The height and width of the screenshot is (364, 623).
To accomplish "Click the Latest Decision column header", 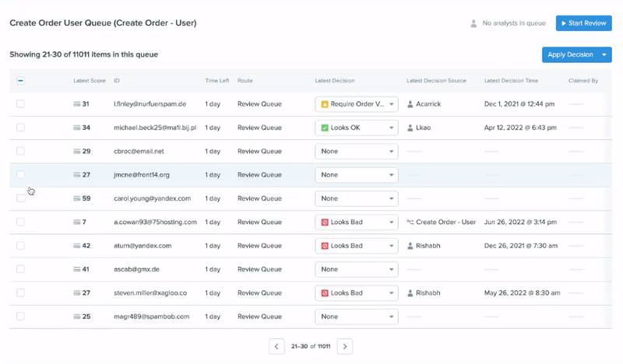I will pyautogui.click(x=335, y=81).
